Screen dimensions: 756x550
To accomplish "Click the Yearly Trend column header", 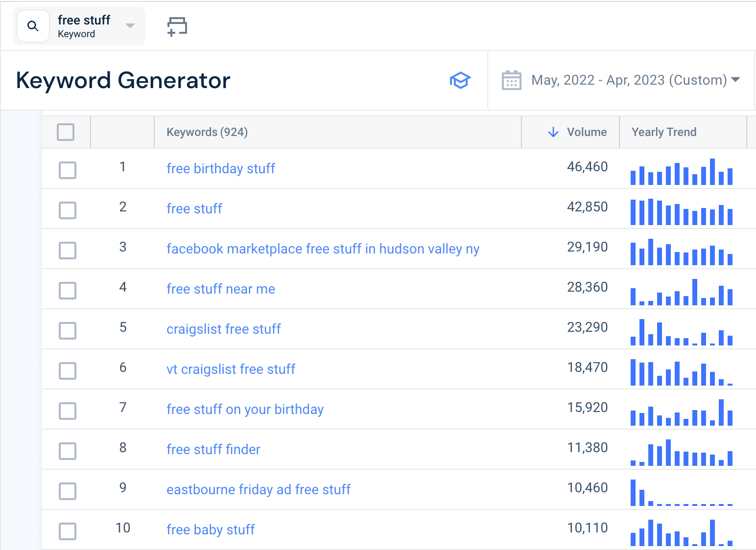I will tap(664, 132).
